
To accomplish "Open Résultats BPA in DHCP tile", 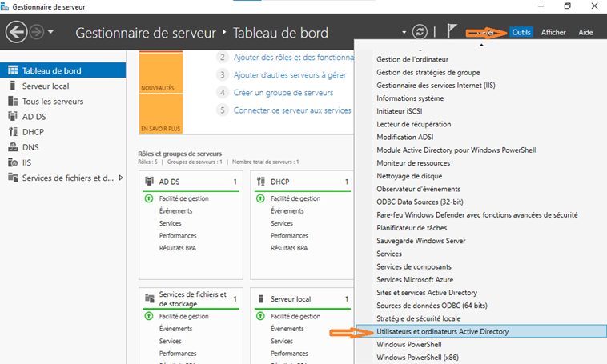I will click(289, 248).
